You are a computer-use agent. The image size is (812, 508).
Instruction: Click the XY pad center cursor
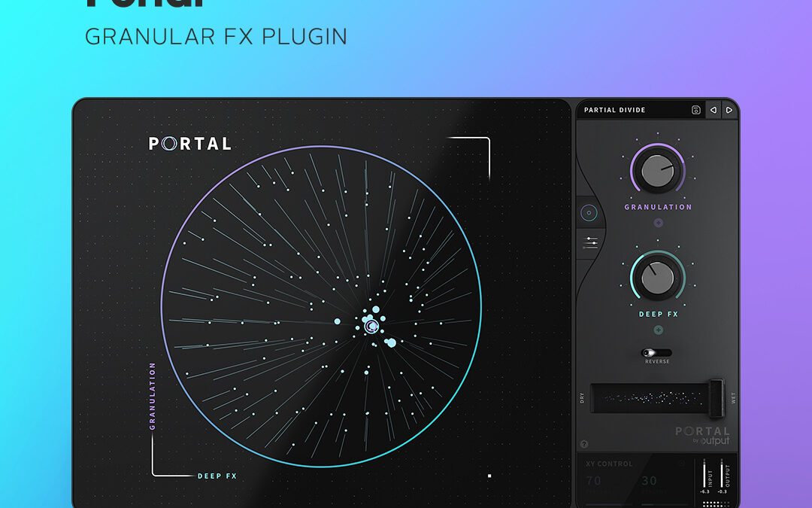pos(371,326)
